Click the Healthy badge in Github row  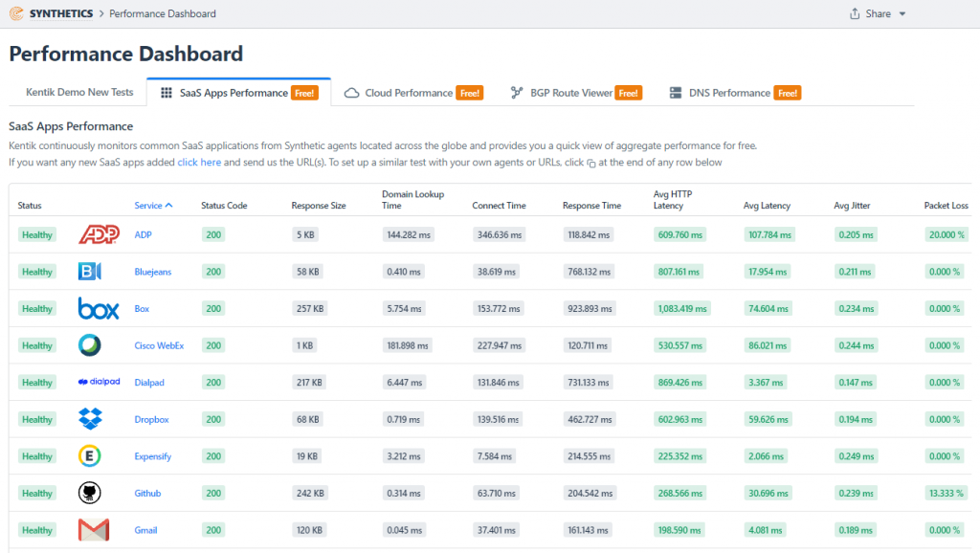[37, 493]
